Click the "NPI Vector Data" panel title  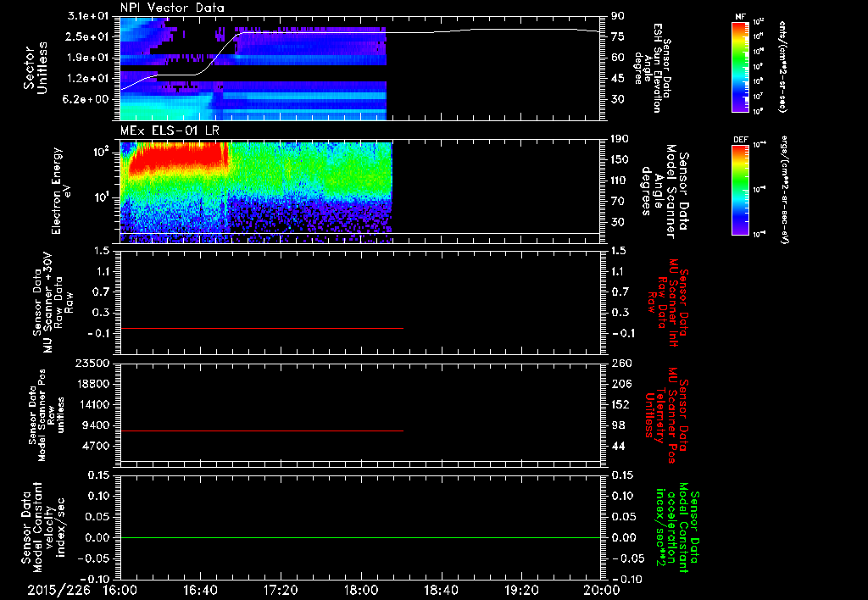tap(172, 8)
